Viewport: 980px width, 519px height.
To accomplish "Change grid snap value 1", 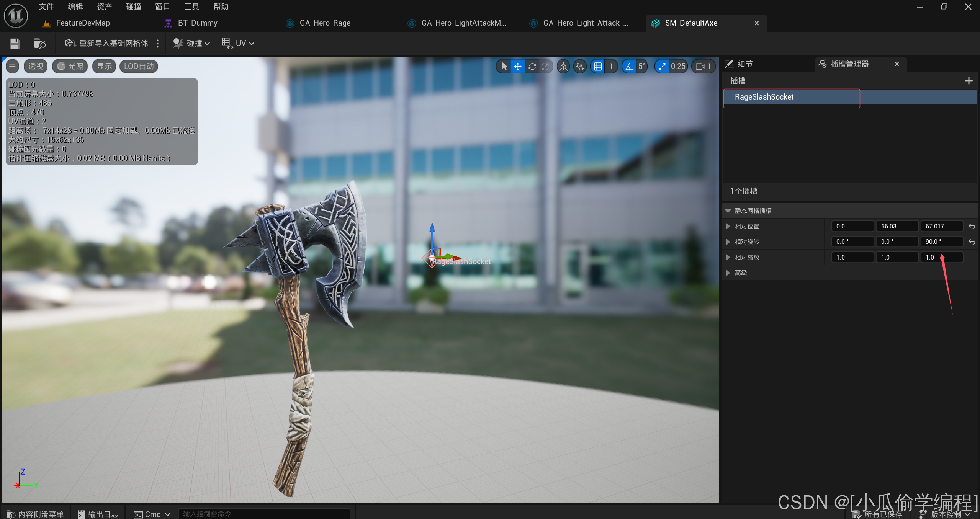I will point(611,66).
